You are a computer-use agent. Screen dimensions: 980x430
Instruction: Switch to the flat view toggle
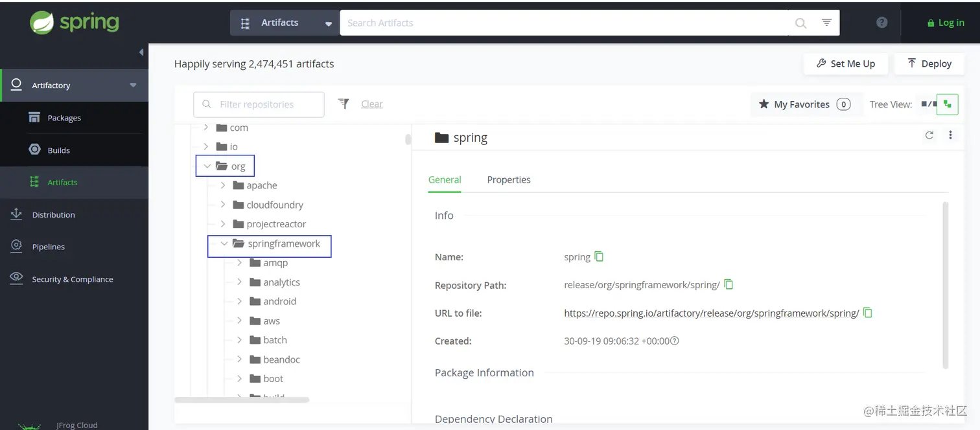pos(927,104)
